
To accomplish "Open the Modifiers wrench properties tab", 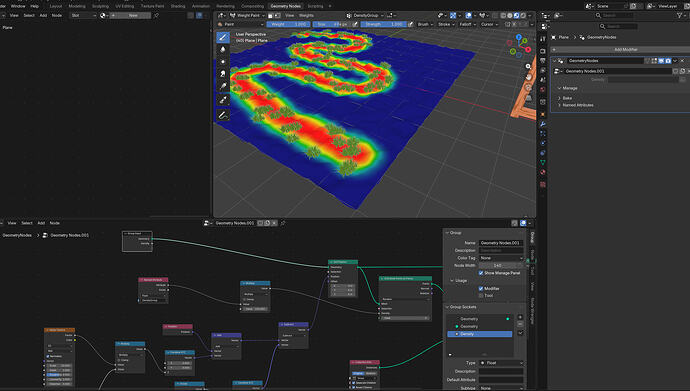I will 543,124.
